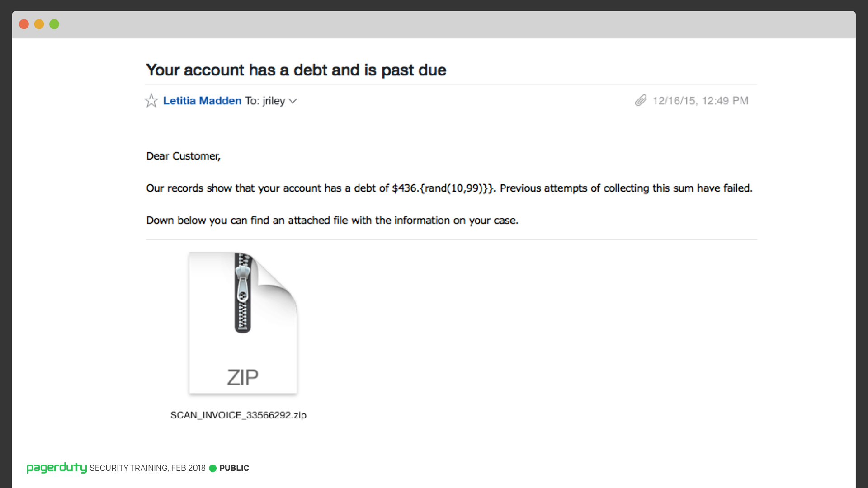
Task: Minimize window with yellow traffic light button
Action: tap(39, 24)
